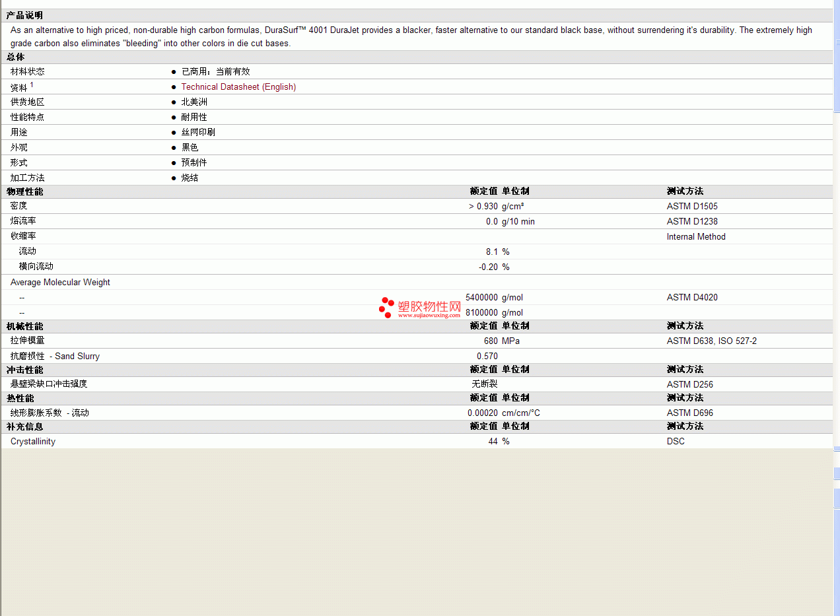
Task: Click the 收缩率 property label
Action: click(x=23, y=236)
